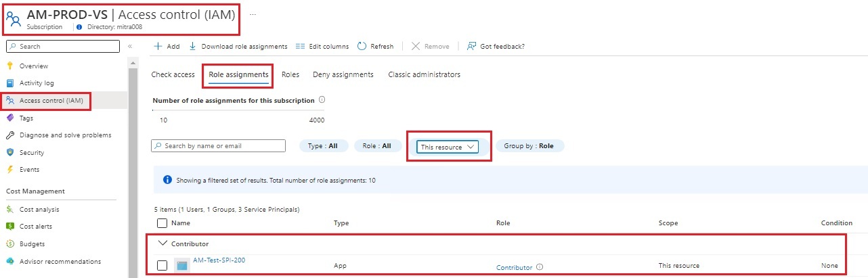Click the blue info icon in results banner
This screenshot has width=868, height=278.
click(x=167, y=180)
